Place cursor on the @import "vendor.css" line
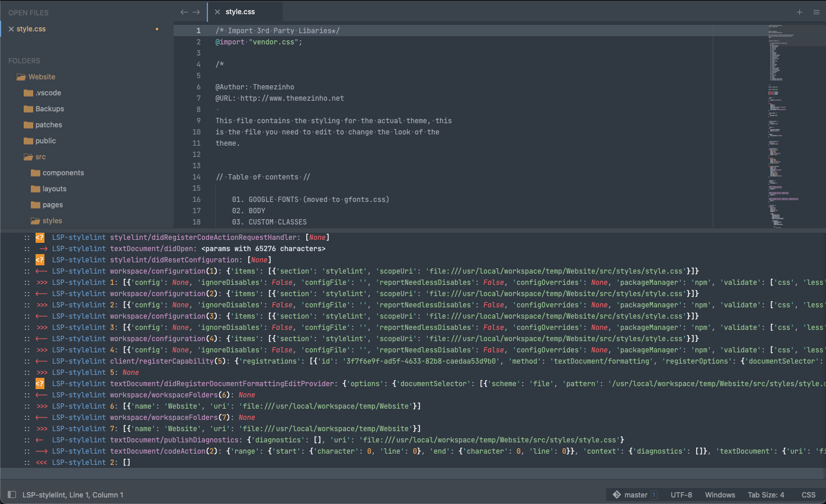Image resolution: width=826 pixels, height=504 pixels. point(259,42)
